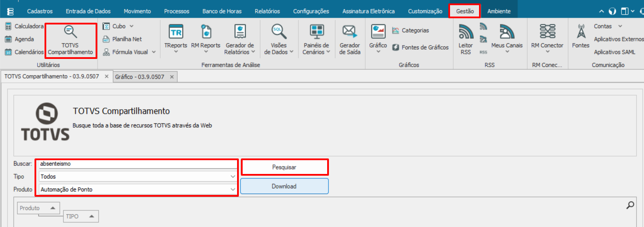This screenshot has height=227, width=644.
Task: Open Painéis de Cenários
Action: 316,40
